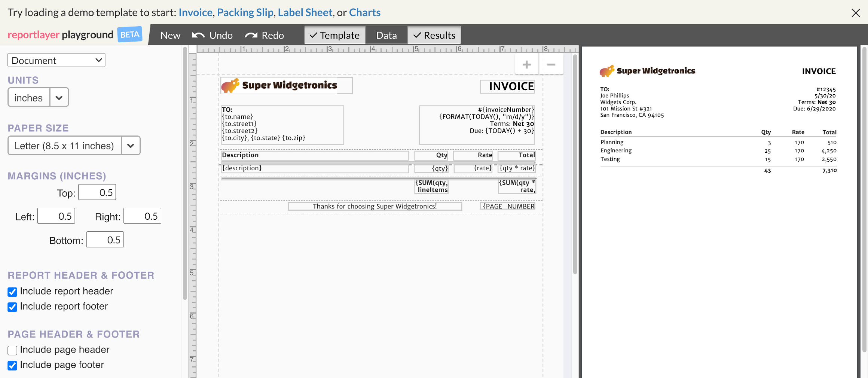
Task: Load the Invoice demo template
Action: tap(196, 12)
